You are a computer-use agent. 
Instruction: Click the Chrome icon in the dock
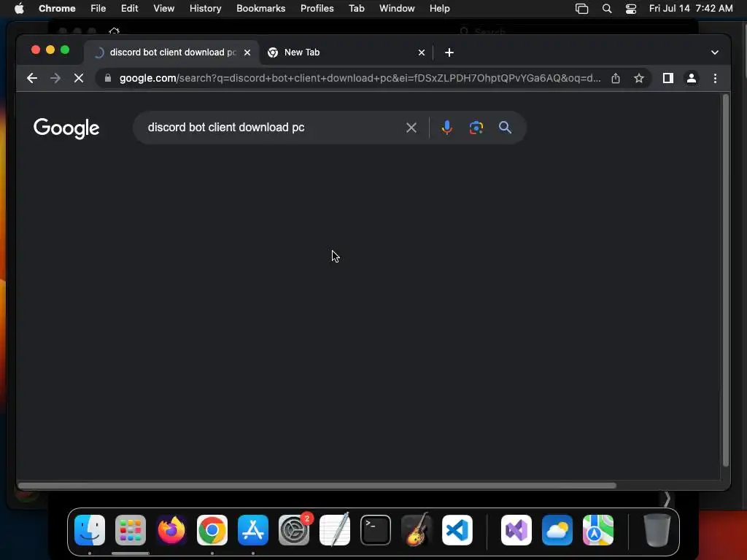point(212,530)
